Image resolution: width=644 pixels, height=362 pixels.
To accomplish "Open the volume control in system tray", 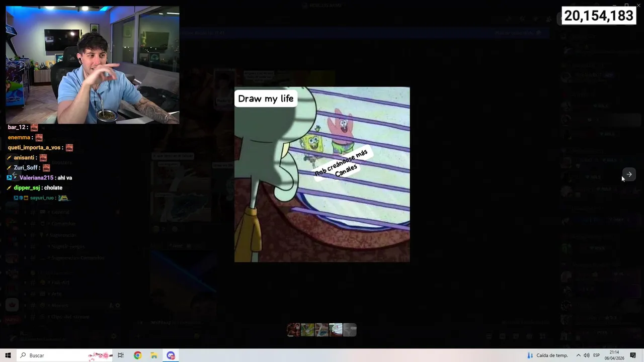I will coord(587,355).
